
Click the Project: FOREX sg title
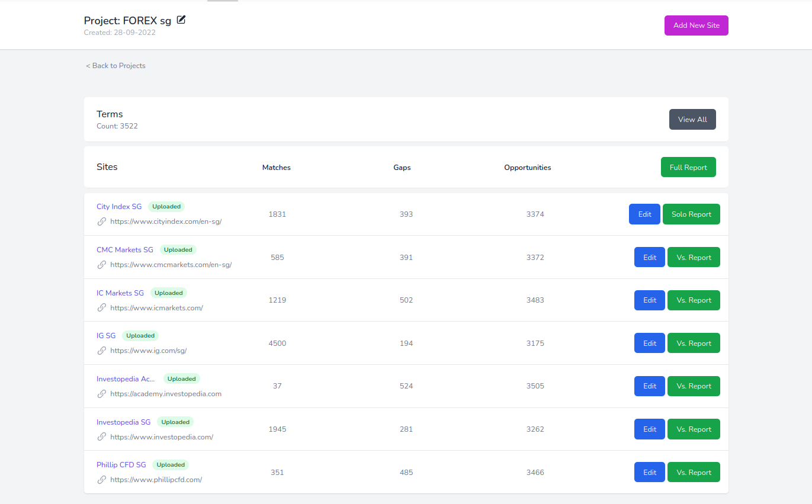(x=128, y=21)
